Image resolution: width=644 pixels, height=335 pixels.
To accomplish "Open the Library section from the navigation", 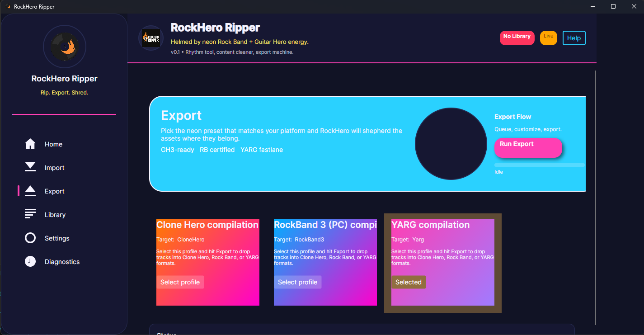I will point(56,214).
